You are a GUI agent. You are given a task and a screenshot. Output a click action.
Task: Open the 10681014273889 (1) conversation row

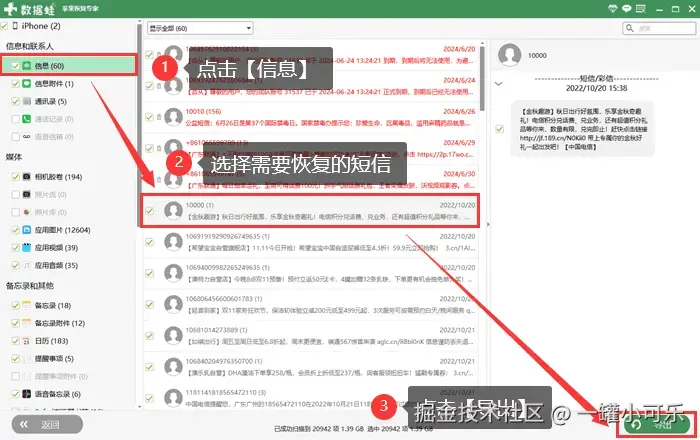point(310,336)
